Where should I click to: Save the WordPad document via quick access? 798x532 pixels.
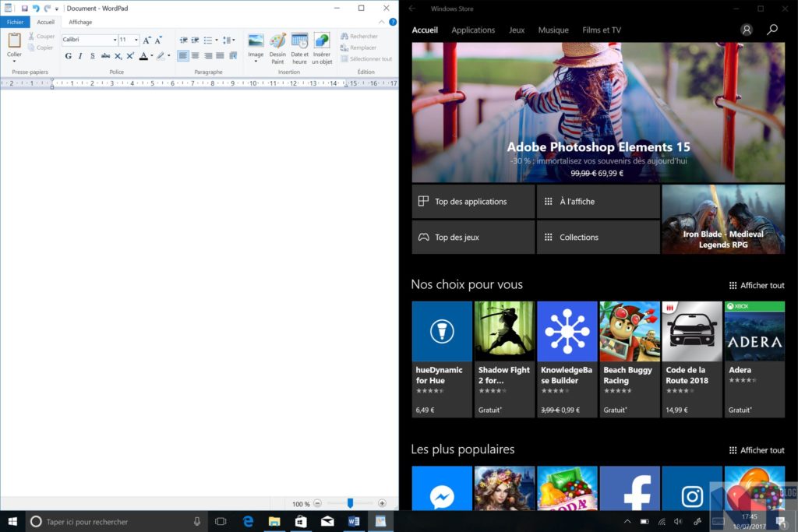[x=24, y=8]
